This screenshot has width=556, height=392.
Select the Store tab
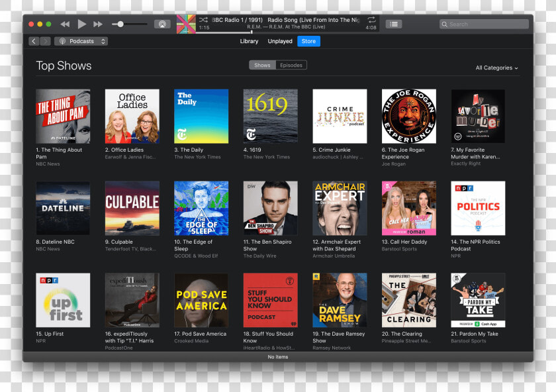click(x=308, y=41)
